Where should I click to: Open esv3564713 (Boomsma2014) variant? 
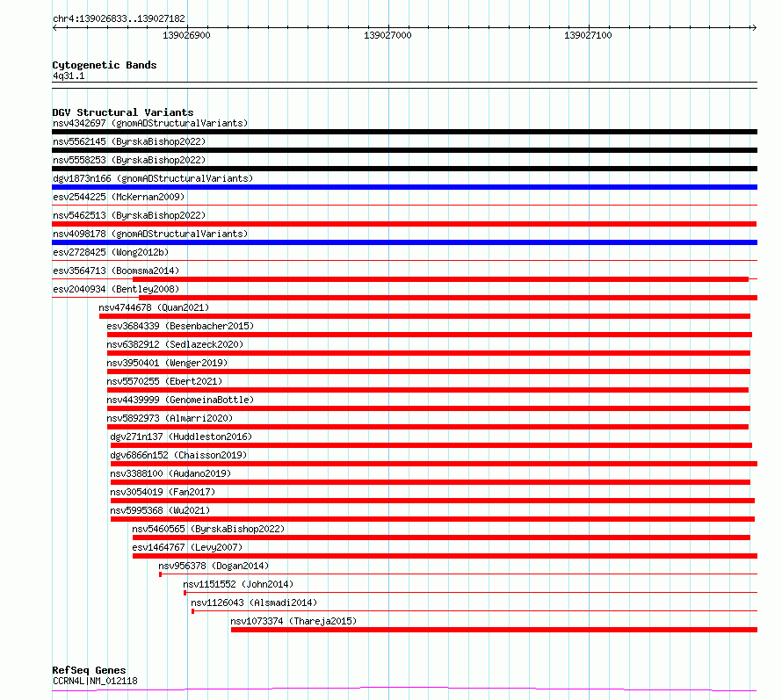[116, 271]
